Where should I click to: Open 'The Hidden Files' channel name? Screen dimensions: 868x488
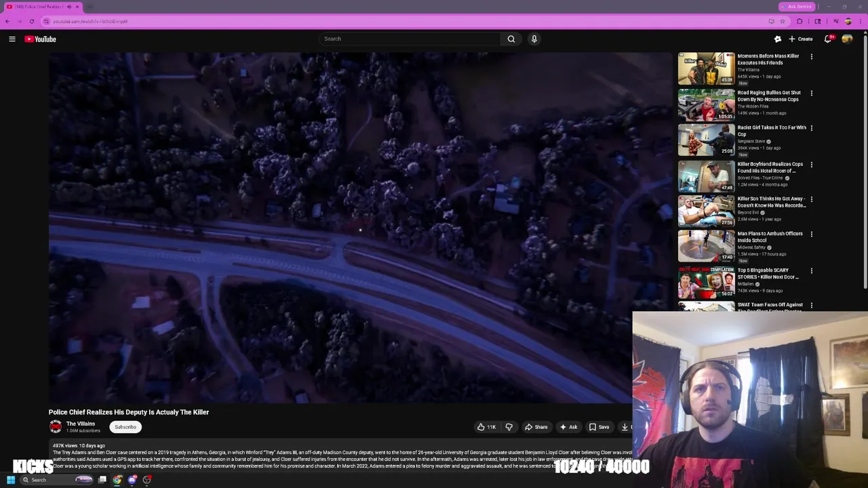pos(753,106)
